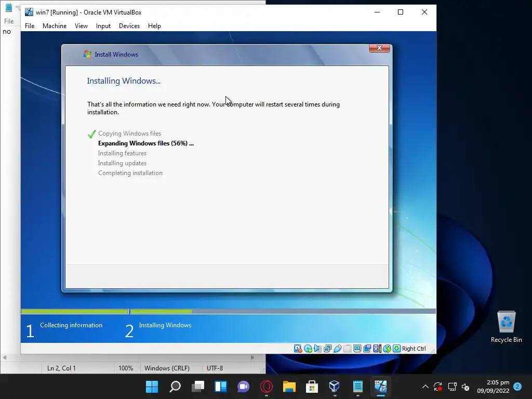532x399 pixels.
Task: Switch to Notepad from taskbar
Action: coord(357,387)
